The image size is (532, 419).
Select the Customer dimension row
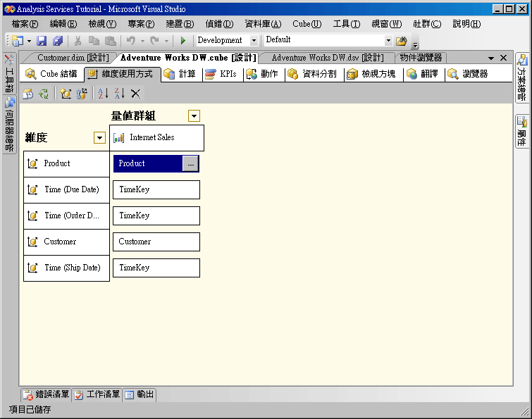(66, 242)
